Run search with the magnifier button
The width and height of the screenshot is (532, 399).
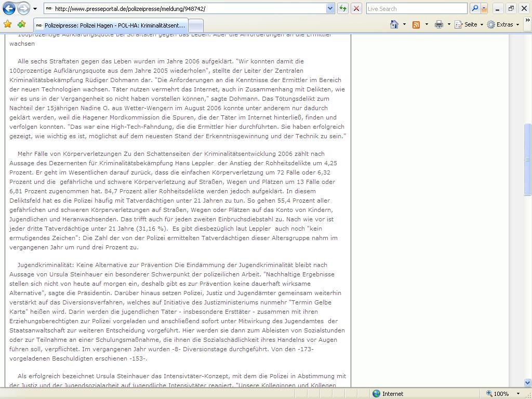point(475,9)
